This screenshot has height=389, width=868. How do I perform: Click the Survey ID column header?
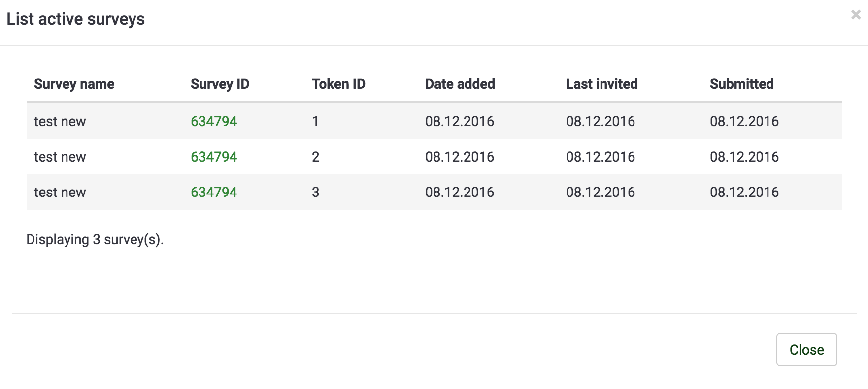pyautogui.click(x=220, y=84)
